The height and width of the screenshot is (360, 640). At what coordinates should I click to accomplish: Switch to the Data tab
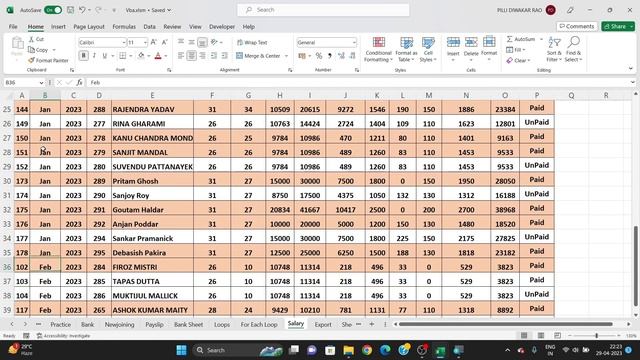[149, 27]
